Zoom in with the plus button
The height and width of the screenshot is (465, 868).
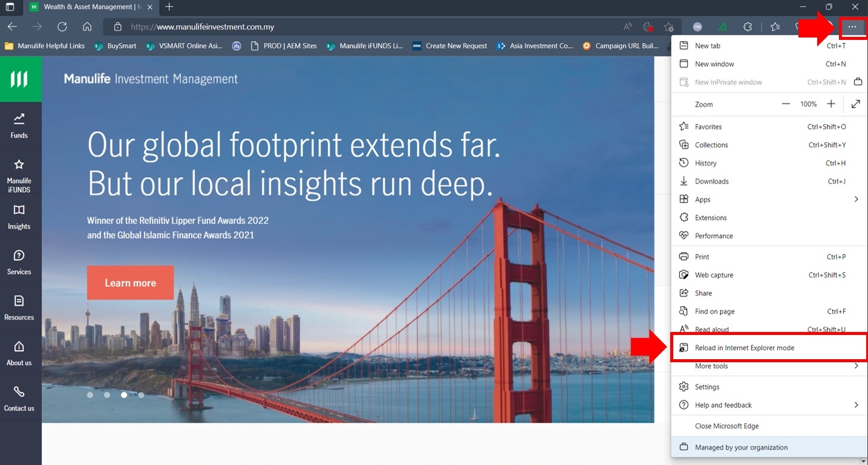click(x=831, y=104)
